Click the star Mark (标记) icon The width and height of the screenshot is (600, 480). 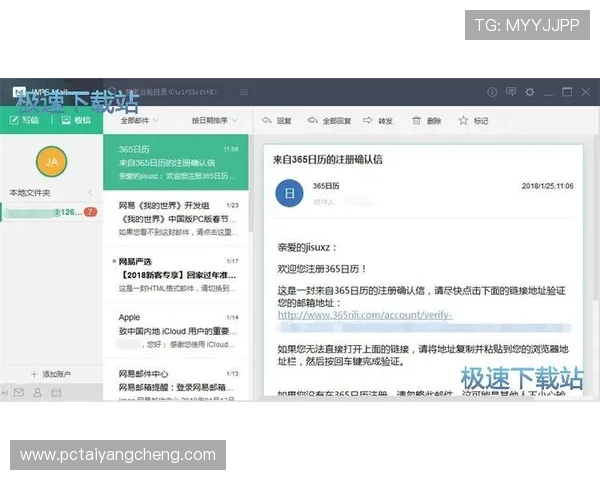click(x=463, y=121)
